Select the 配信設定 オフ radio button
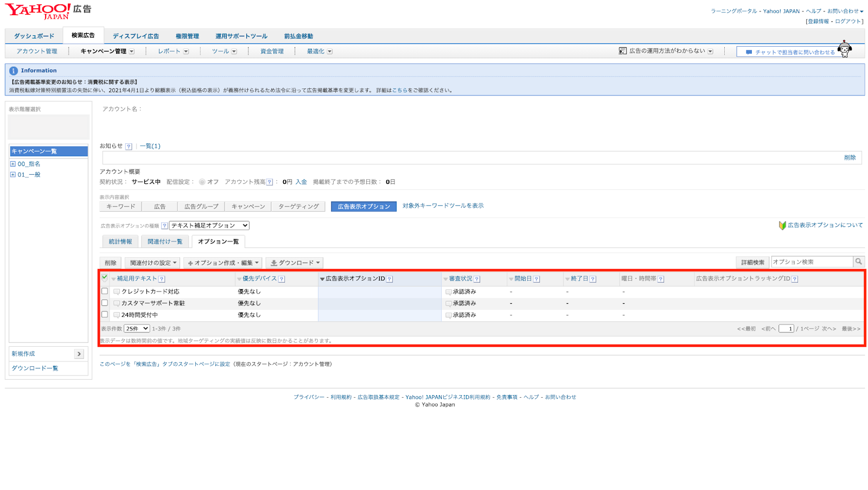868x490 pixels. pos(202,182)
